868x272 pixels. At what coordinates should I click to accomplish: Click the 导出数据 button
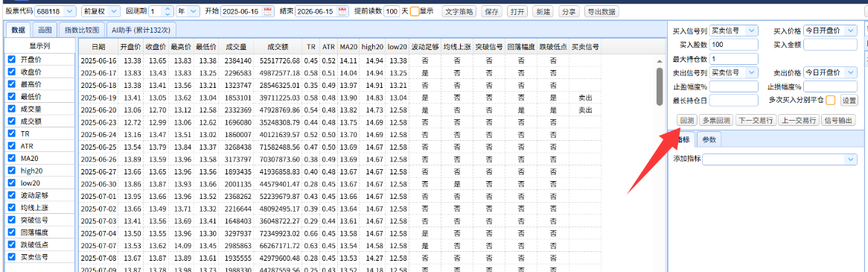tap(601, 12)
